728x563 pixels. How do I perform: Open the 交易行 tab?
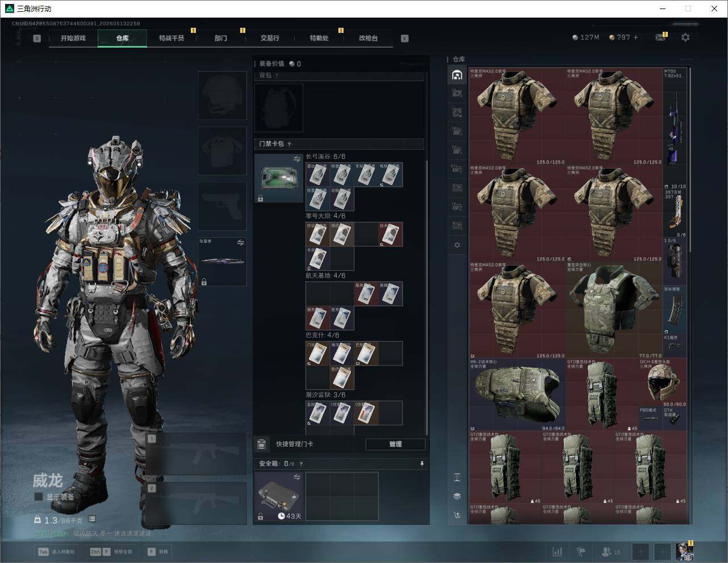coord(270,38)
